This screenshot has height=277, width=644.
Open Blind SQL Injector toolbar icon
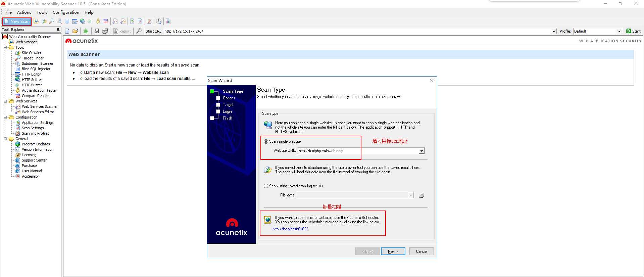[x=67, y=21]
